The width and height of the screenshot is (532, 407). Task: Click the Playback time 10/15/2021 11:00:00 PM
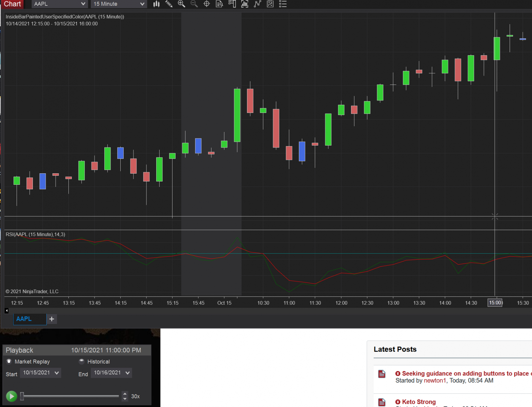click(x=106, y=350)
